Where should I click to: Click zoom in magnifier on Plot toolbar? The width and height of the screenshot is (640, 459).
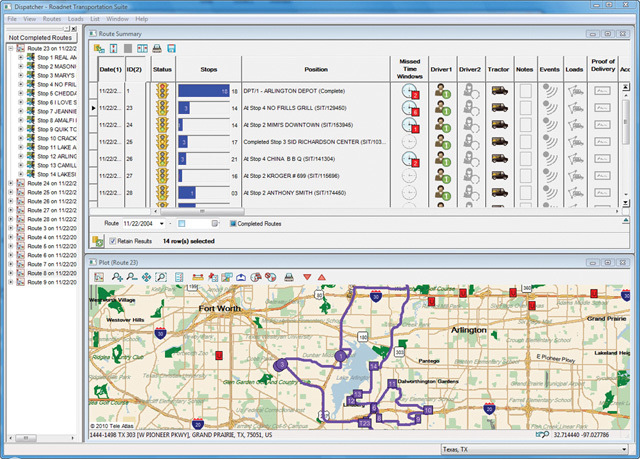tap(117, 276)
